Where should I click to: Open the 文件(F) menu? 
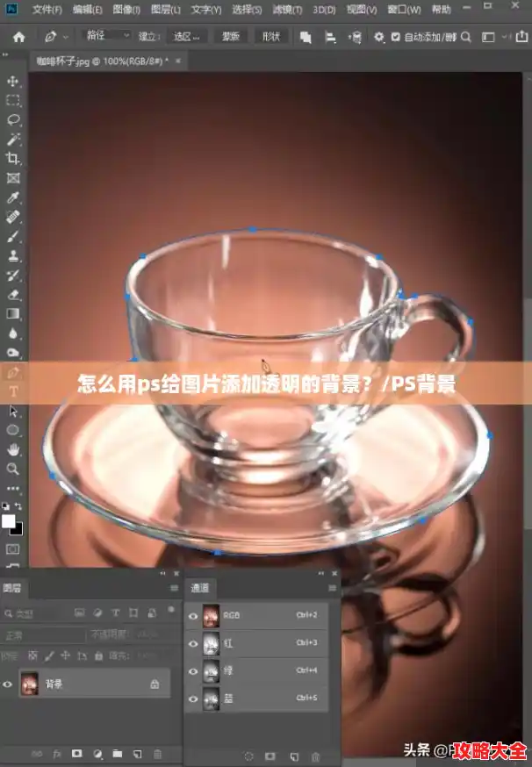[x=47, y=10]
